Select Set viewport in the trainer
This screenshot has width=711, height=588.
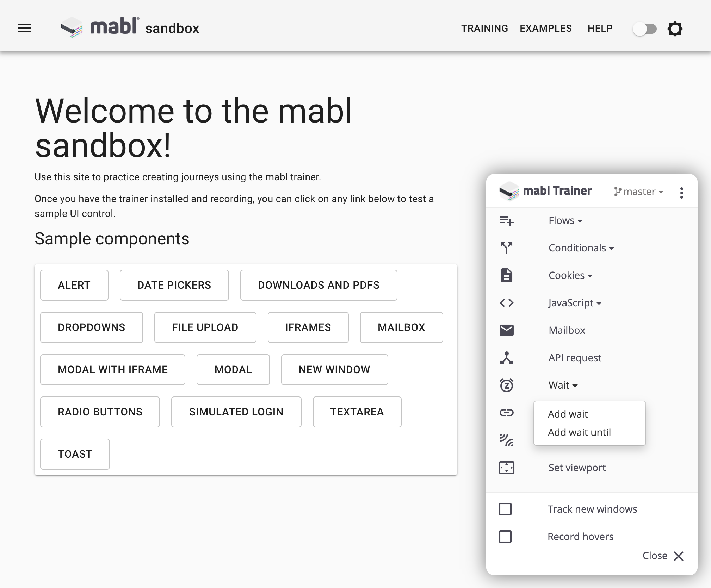click(x=577, y=468)
